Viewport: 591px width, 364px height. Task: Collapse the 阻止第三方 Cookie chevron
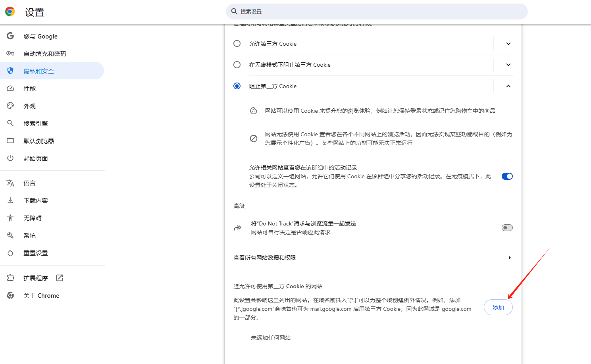pyautogui.click(x=508, y=86)
